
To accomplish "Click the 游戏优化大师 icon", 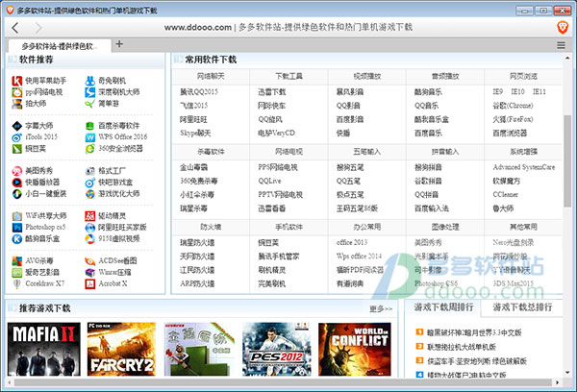I will tap(89, 194).
